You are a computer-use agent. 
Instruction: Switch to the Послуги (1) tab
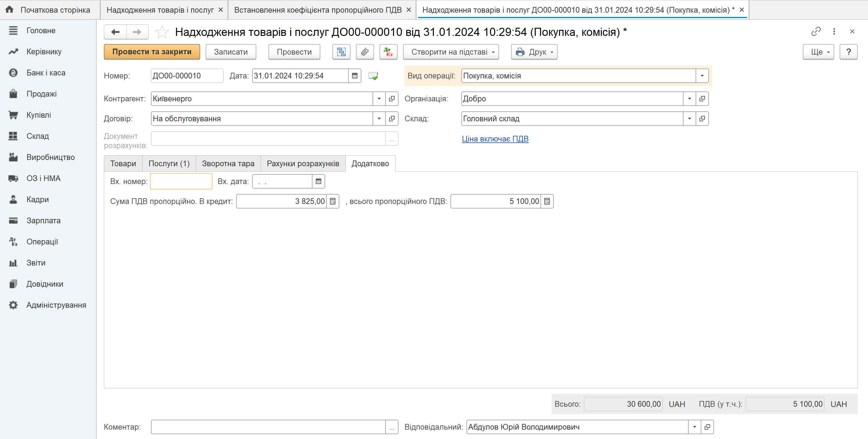[x=169, y=164]
